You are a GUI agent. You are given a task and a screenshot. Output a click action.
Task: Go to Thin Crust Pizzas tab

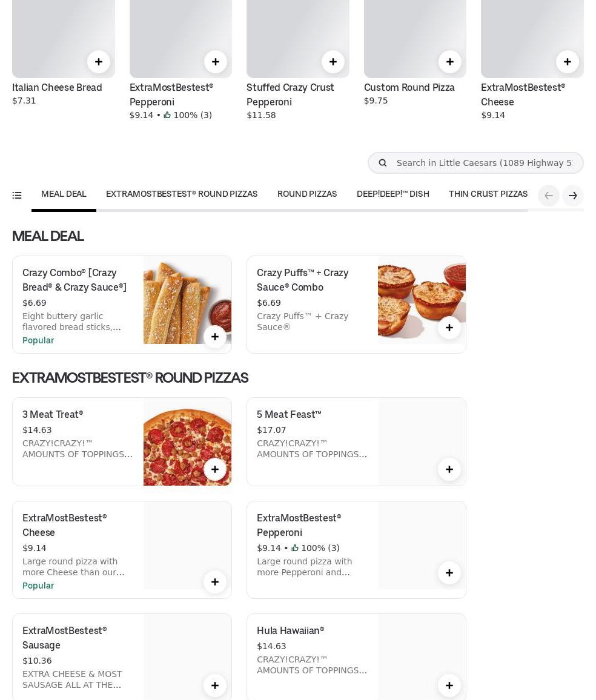point(488,194)
